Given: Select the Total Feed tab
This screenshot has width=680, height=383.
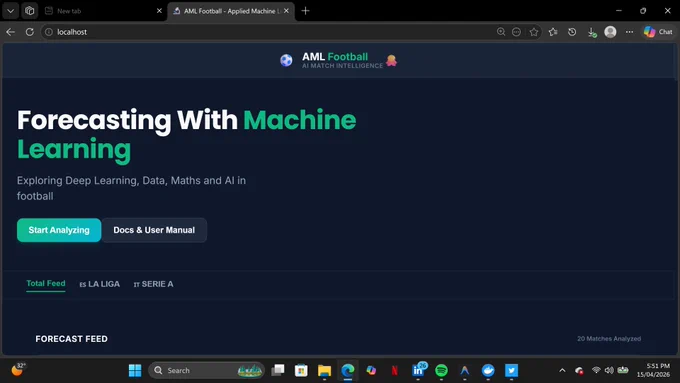Looking at the screenshot, I should (x=46, y=284).
